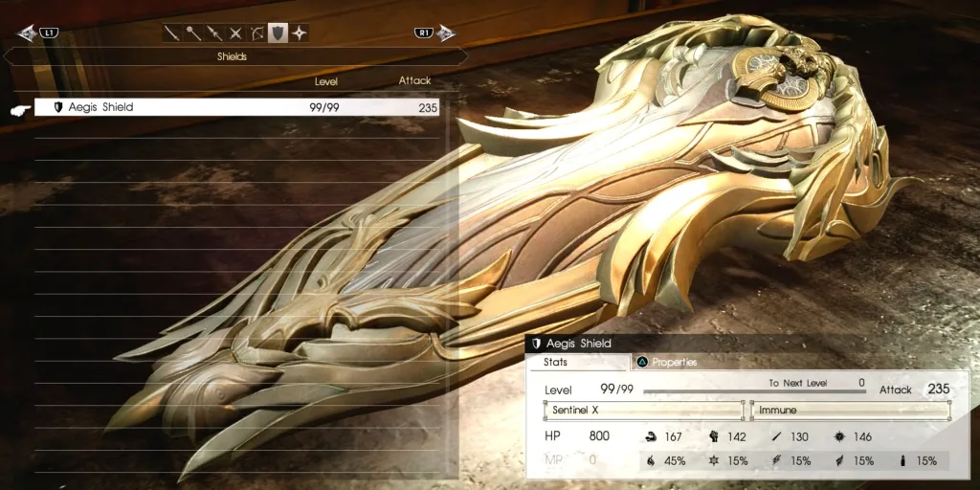Select the Aegis Shield list entry
This screenshot has height=490, width=980.
coord(237,107)
